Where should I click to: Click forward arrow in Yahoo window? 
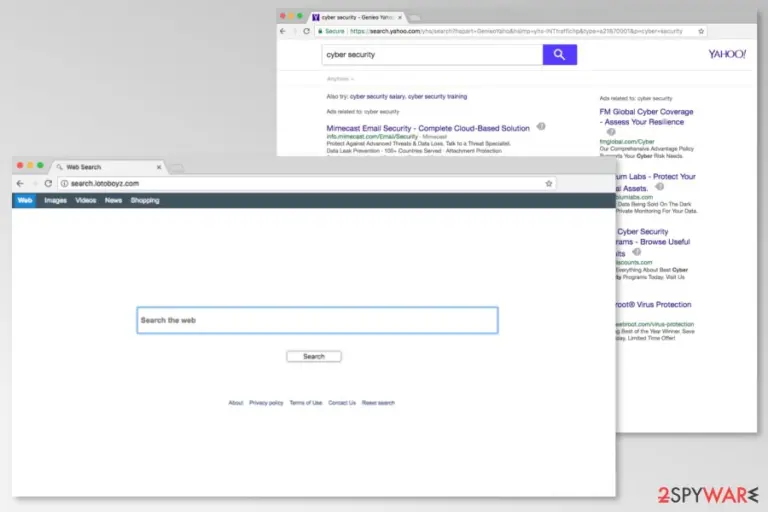coord(295,31)
